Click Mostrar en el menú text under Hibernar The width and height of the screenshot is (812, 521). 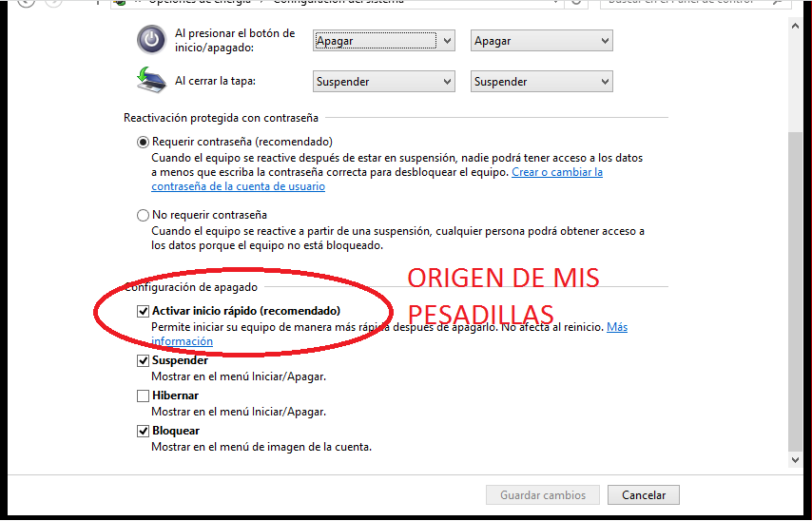point(239,412)
